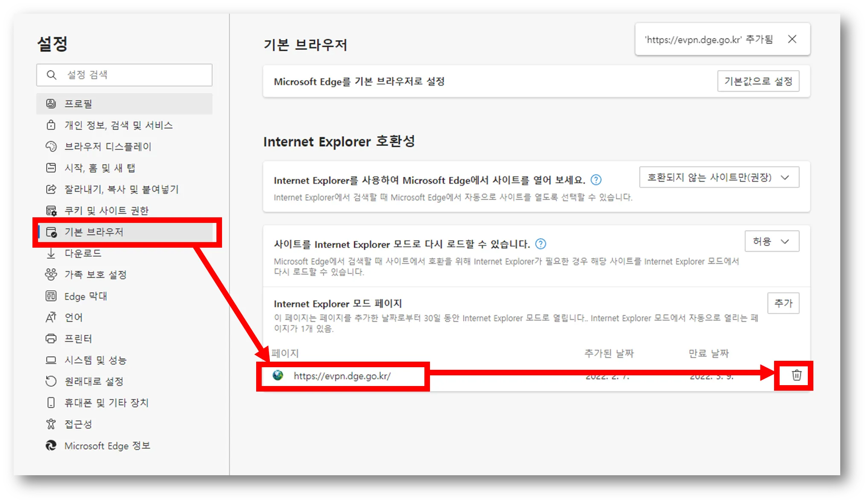Click the https://evpn.dge.go.kr/ page entry
Image resolution: width=868 pixels, height=503 pixels.
pos(342,376)
